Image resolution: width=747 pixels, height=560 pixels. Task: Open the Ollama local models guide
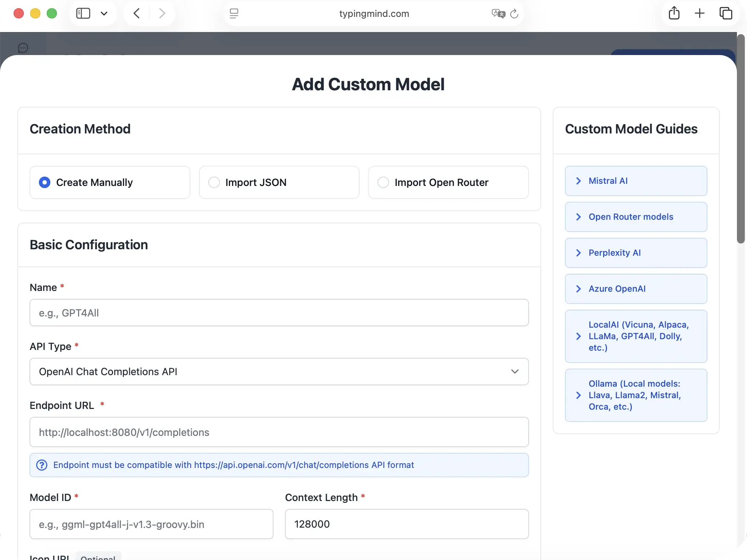point(636,395)
